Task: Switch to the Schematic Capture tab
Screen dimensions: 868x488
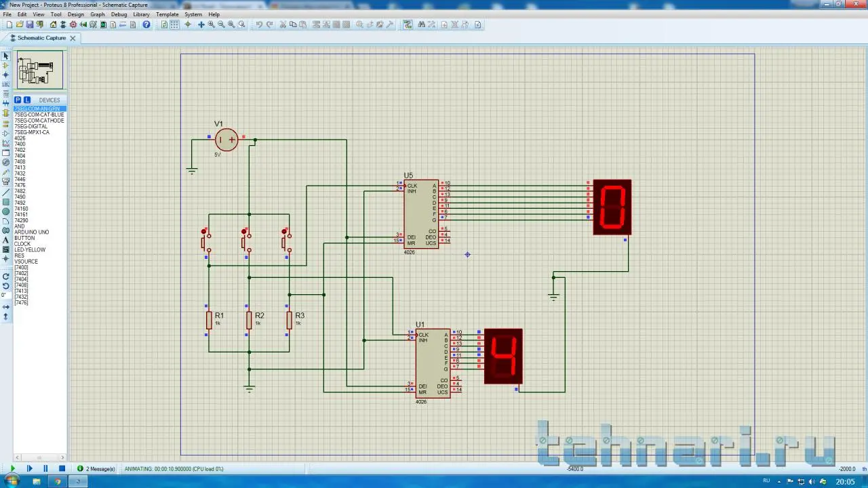Action: 41,38
